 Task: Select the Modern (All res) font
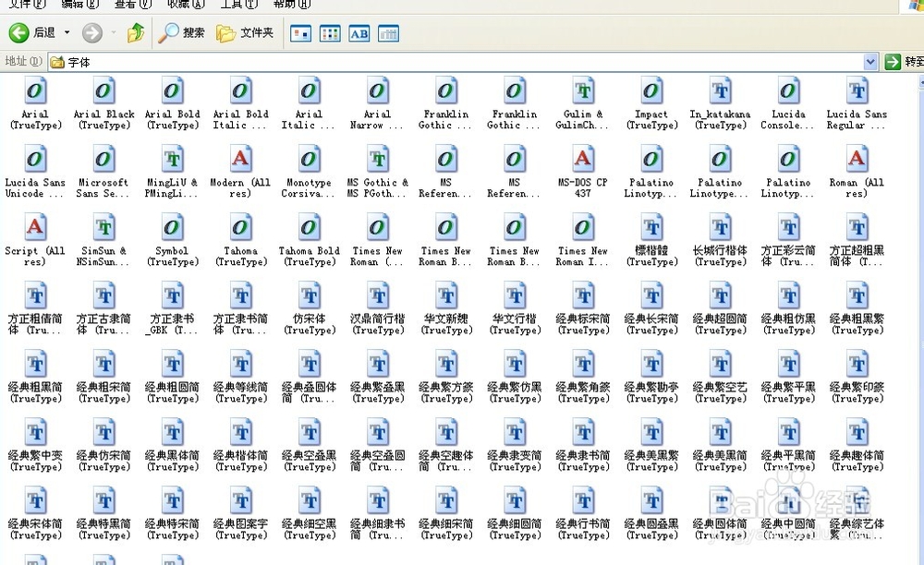click(240, 172)
